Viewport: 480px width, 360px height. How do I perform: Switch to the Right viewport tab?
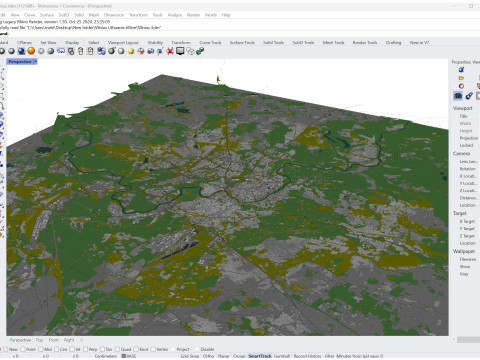click(69, 340)
